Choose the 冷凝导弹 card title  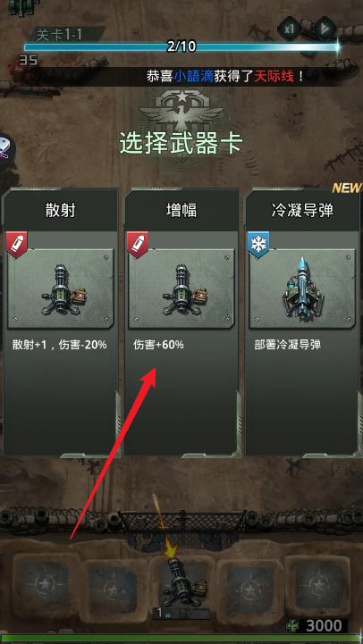(x=302, y=210)
